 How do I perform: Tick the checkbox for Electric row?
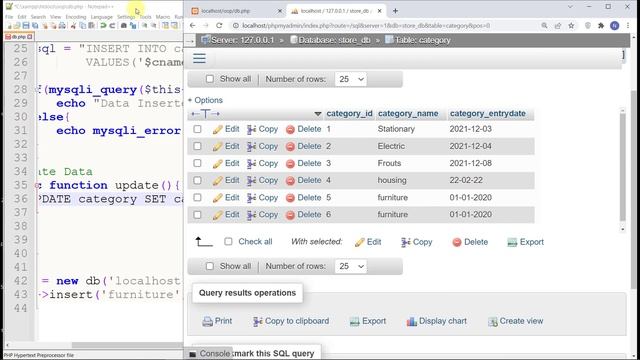(x=198, y=146)
